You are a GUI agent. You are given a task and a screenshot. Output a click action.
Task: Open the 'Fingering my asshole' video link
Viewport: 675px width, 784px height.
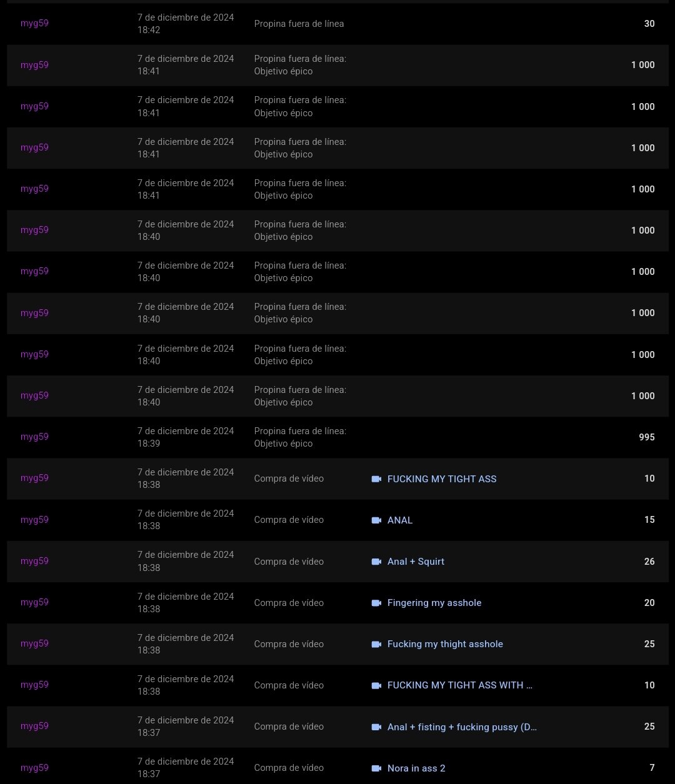(434, 603)
